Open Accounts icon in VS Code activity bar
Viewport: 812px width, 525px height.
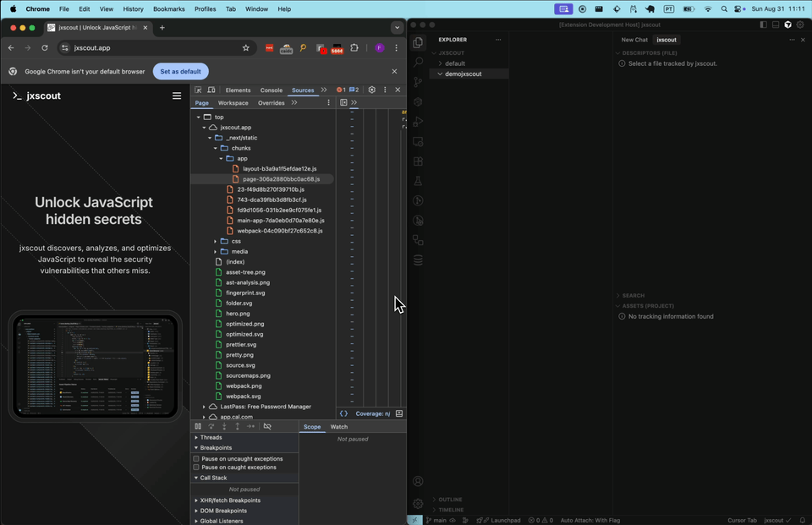click(418, 482)
